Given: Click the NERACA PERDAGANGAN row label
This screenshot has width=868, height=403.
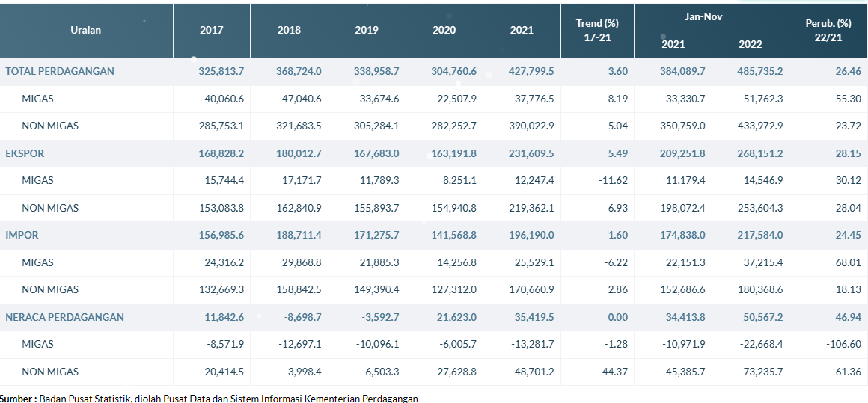Looking at the screenshot, I should 64,317.
